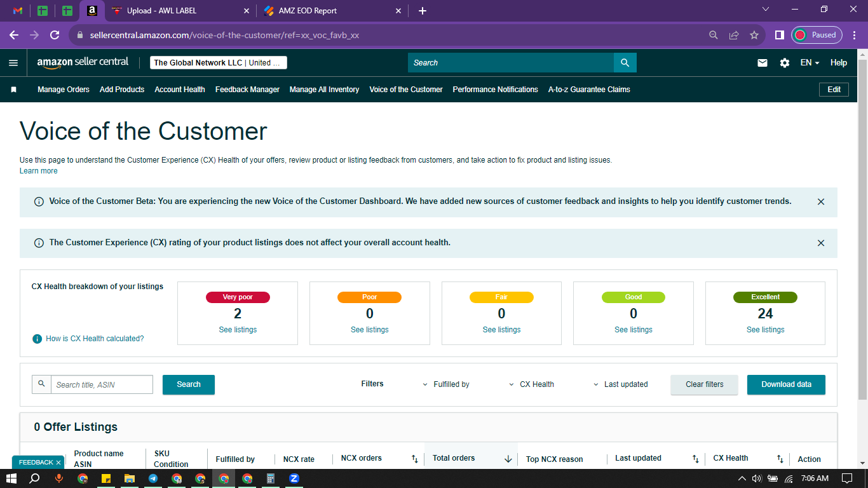
Task: Expand the Last updated filter dropdown
Action: 621,384
